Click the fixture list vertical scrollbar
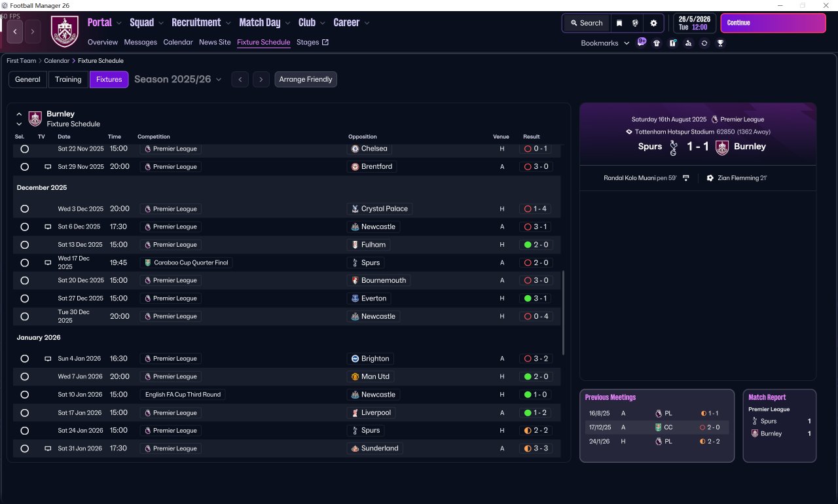 click(563, 313)
